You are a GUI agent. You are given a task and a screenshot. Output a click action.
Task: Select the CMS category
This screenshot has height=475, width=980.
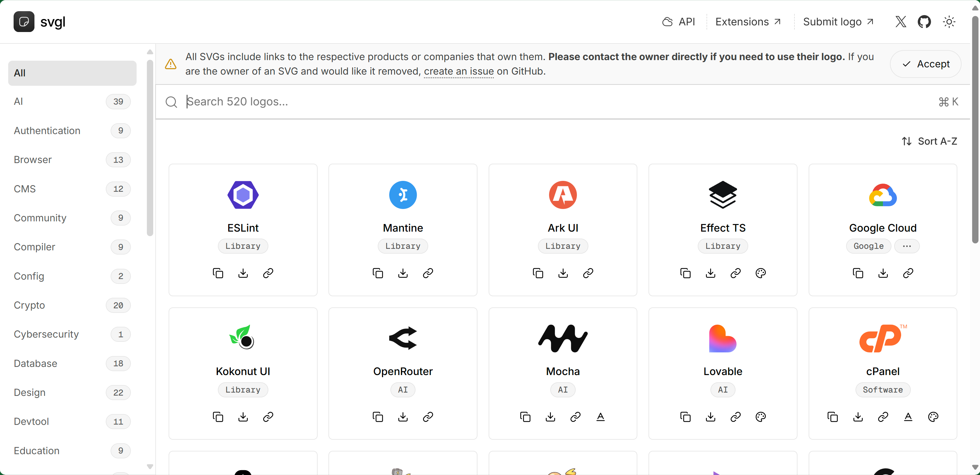[72, 189]
